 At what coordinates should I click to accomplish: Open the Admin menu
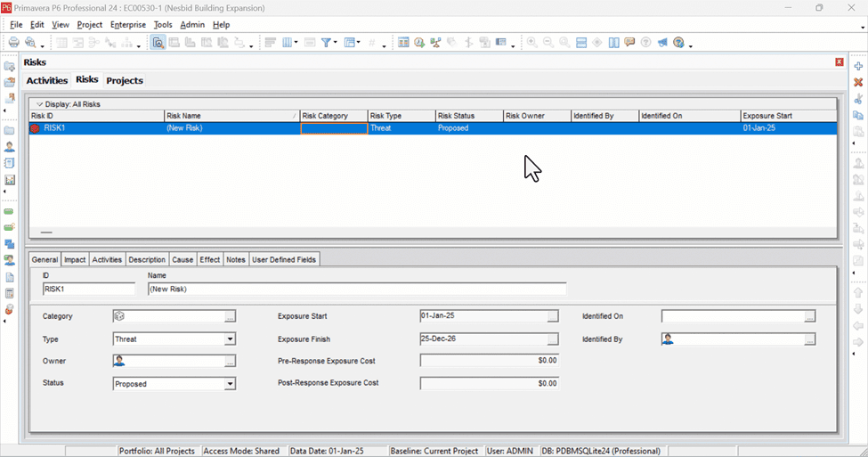coord(192,24)
